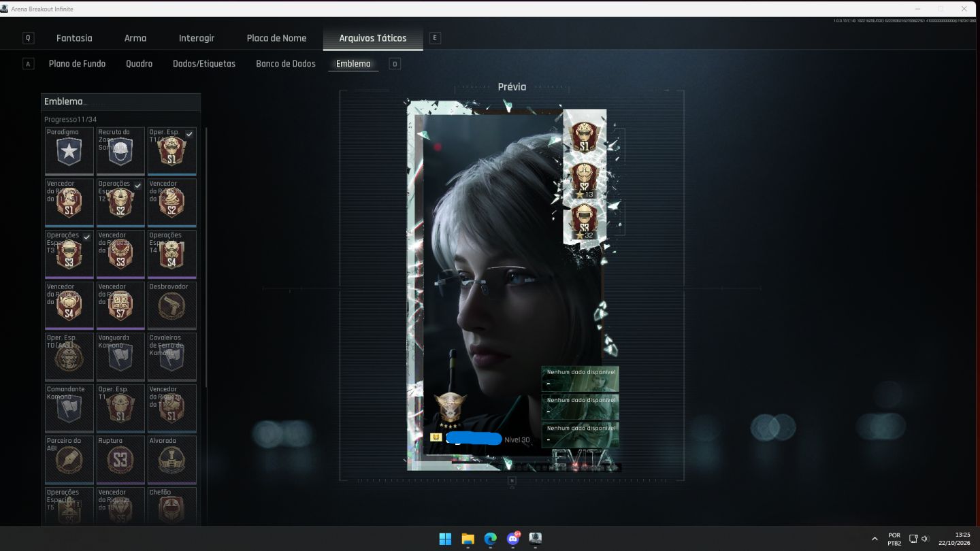Pick the Comandante Kamona emblem
This screenshot has width=980, height=551.
pyautogui.click(x=69, y=408)
